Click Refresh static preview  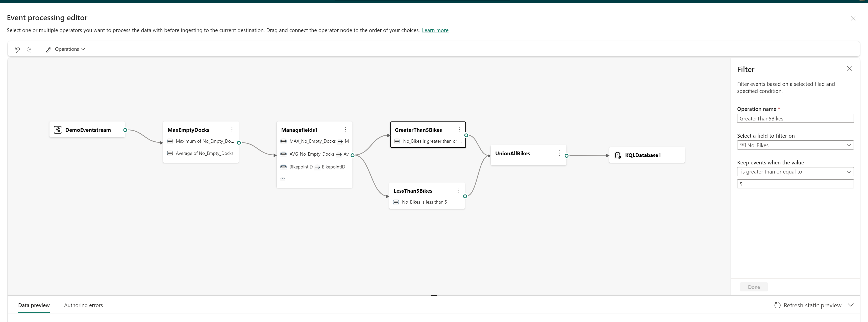(x=808, y=306)
